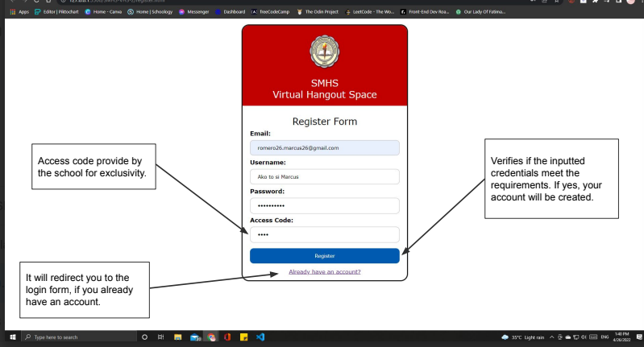Select the Access Code field

[x=325, y=234]
